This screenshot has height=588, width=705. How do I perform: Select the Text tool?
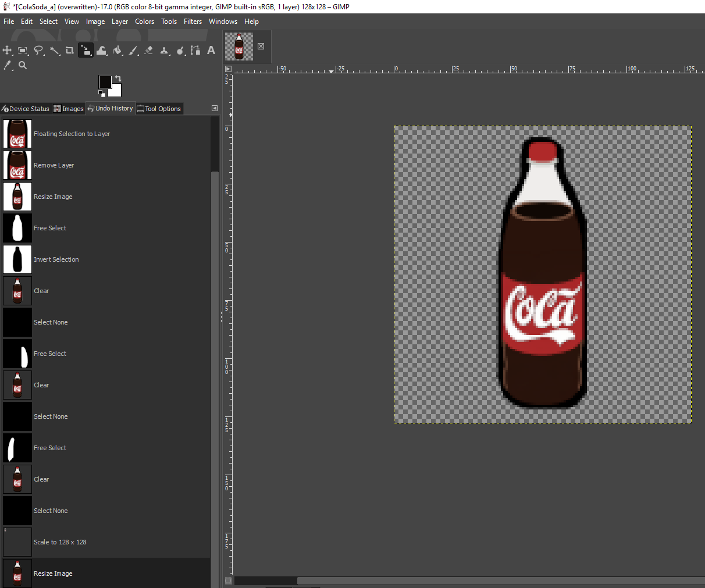(x=211, y=51)
